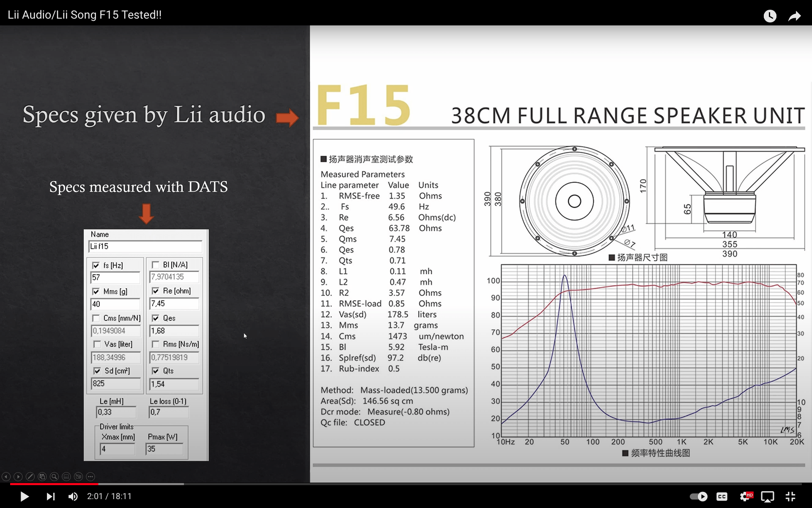Screen dimensions: 812x508
Task: Click the Pmax [W] field showing 35
Action: 164,449
